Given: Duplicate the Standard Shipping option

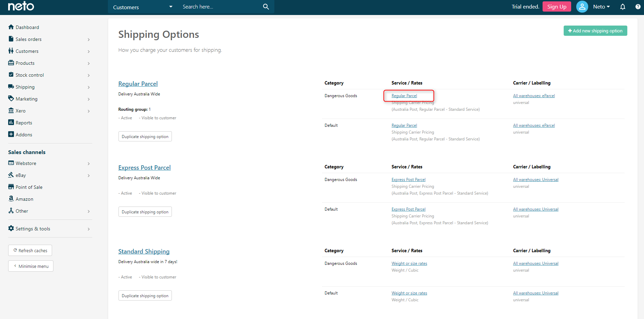Looking at the screenshot, I should 145,295.
